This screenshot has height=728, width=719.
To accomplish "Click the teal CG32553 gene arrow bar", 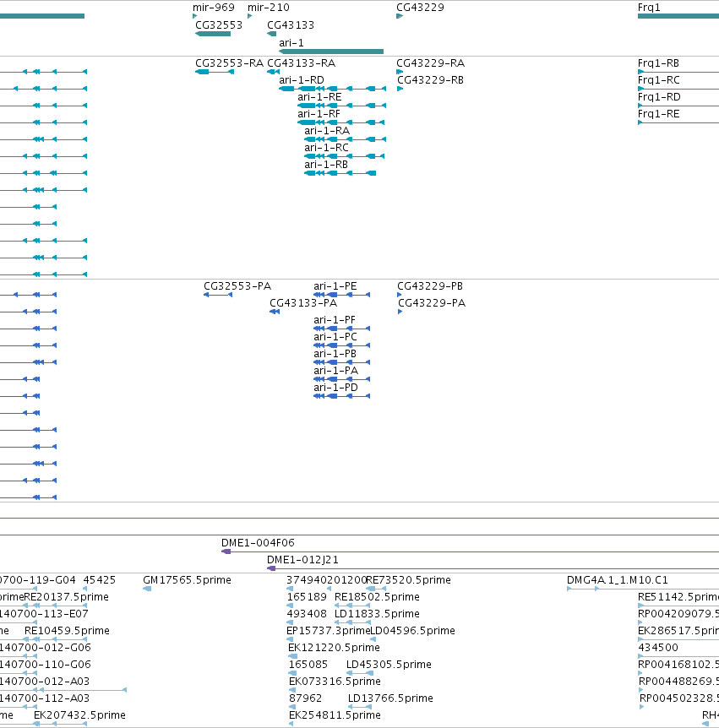I will click(x=213, y=34).
